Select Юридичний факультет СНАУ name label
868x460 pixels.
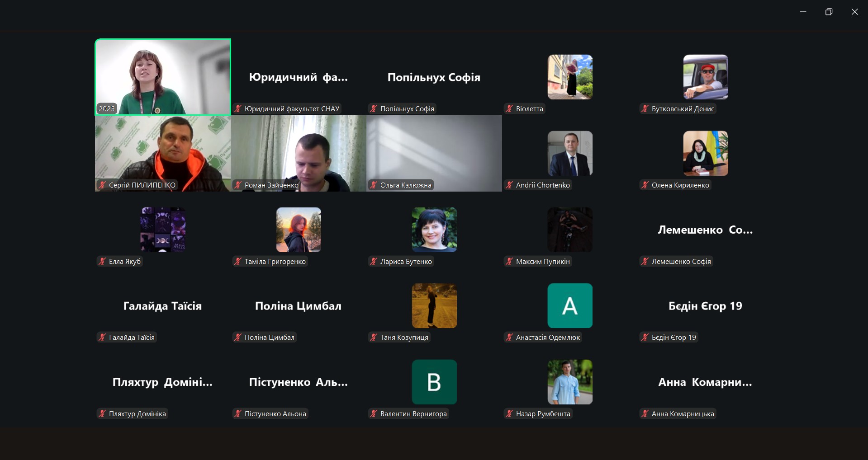[x=292, y=109]
